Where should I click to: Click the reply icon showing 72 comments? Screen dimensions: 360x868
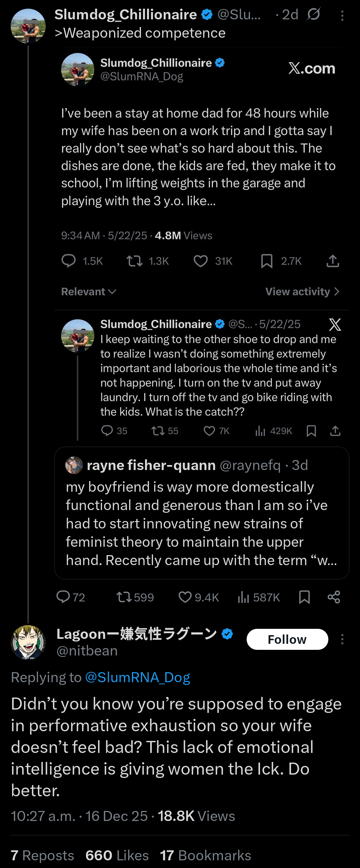tap(63, 597)
